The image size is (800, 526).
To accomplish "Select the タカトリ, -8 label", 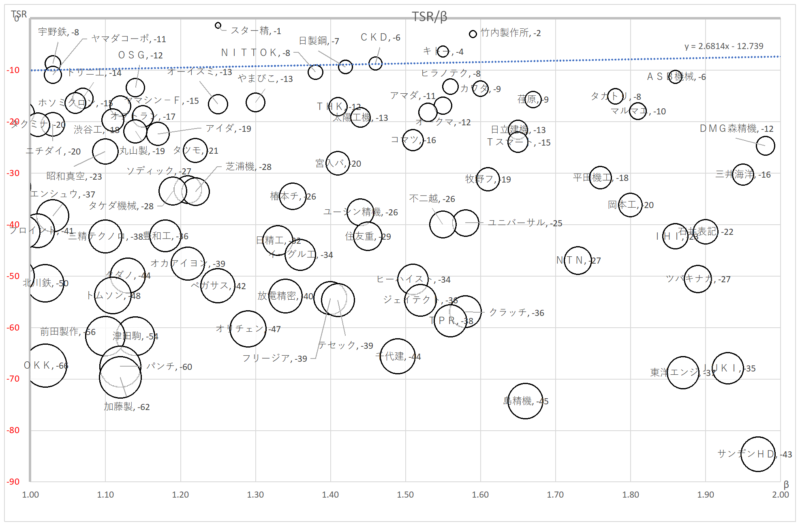I will (616, 97).
